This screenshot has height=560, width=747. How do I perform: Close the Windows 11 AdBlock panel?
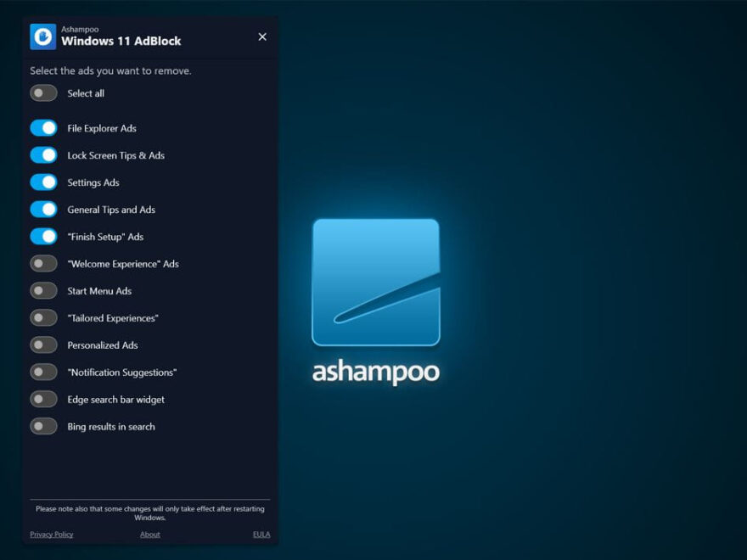point(262,36)
